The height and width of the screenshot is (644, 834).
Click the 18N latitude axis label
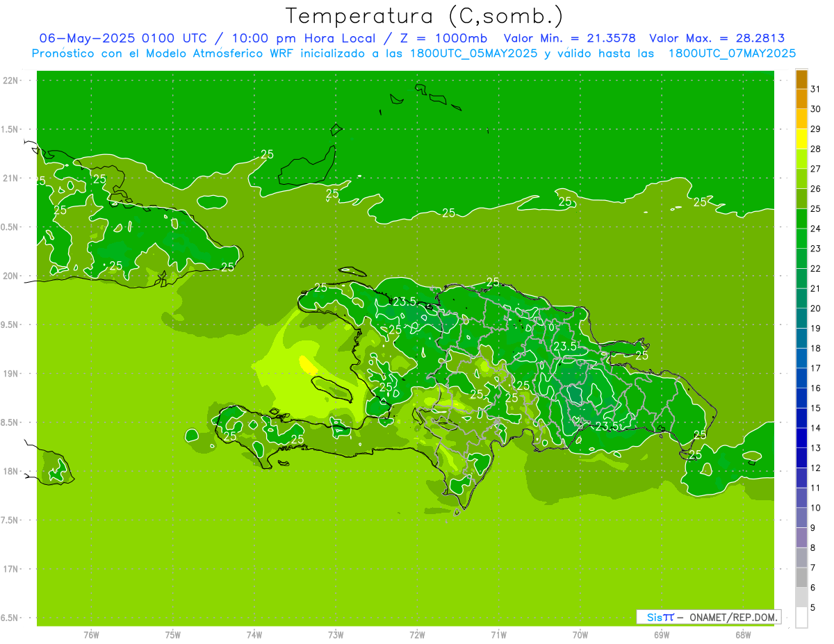pyautogui.click(x=10, y=471)
